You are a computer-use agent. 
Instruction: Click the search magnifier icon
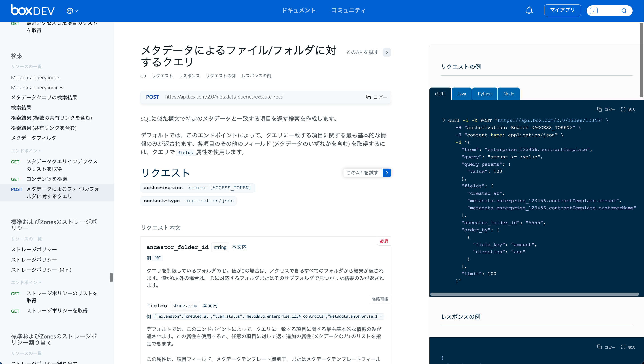click(x=624, y=11)
